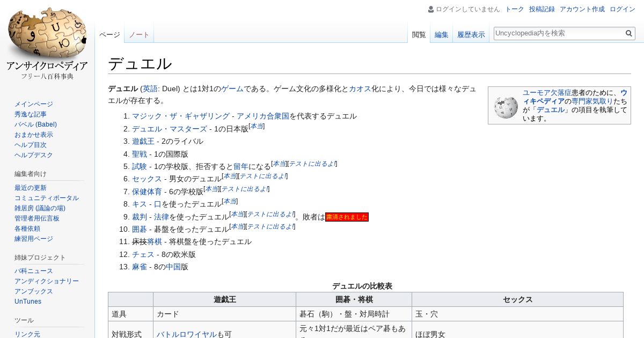Click the 法律 link
Screen dimensions: 644x338
[x=162, y=217]
